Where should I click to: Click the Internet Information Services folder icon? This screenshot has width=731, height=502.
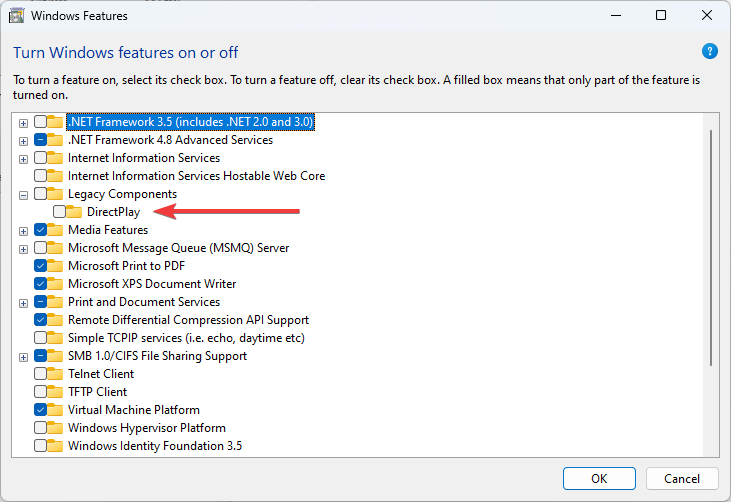pyautogui.click(x=55, y=158)
